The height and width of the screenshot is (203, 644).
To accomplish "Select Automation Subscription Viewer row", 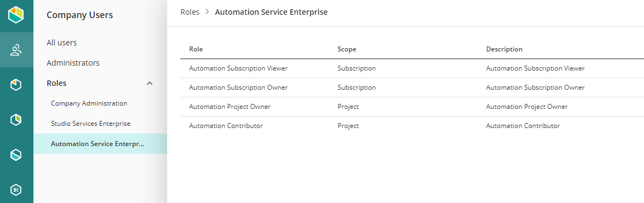I will 412,68.
